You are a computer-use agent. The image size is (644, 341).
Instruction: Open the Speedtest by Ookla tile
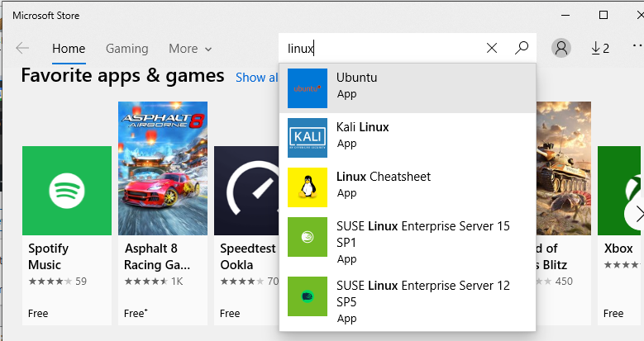tap(246, 235)
